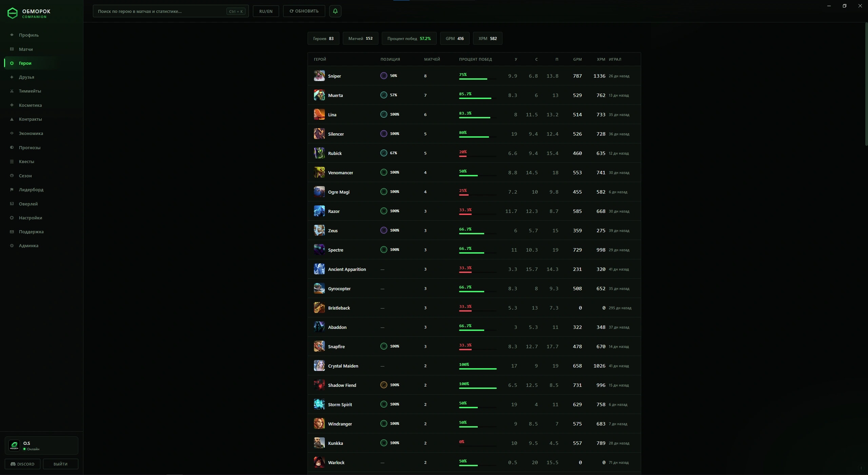Image resolution: width=868 pixels, height=475 pixels.
Task: Click Rubick's hero portrait icon
Action: 319,153
